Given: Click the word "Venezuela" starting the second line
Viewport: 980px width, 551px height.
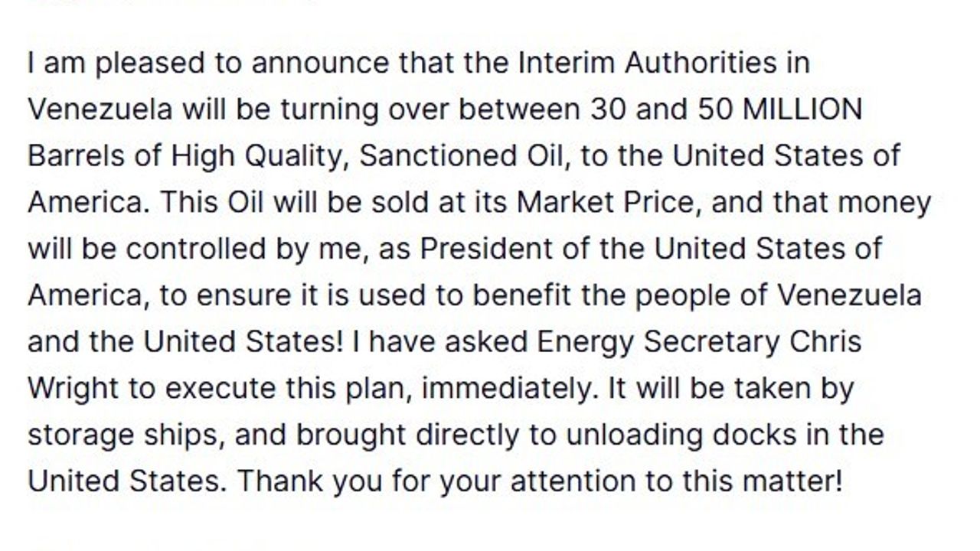Looking at the screenshot, I should pos(100,110).
